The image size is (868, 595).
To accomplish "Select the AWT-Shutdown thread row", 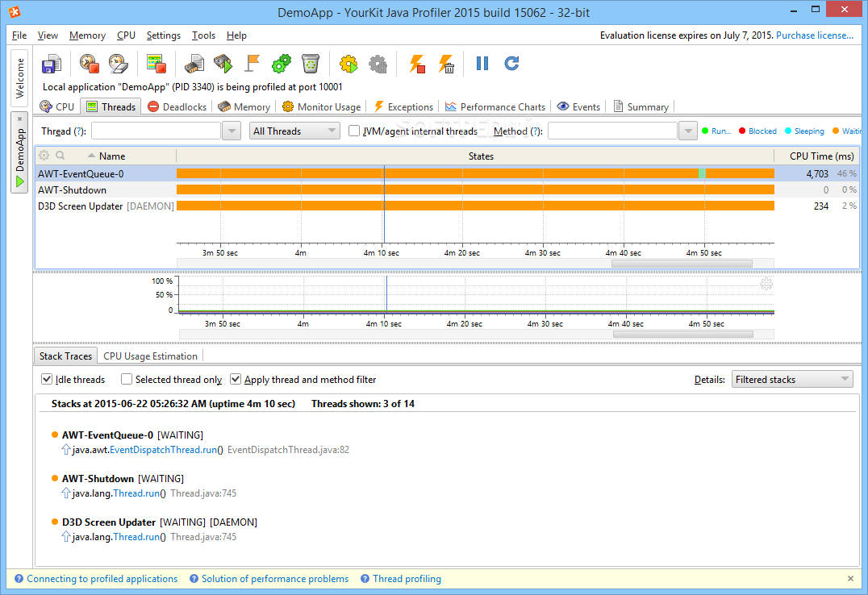I will tap(447, 189).
